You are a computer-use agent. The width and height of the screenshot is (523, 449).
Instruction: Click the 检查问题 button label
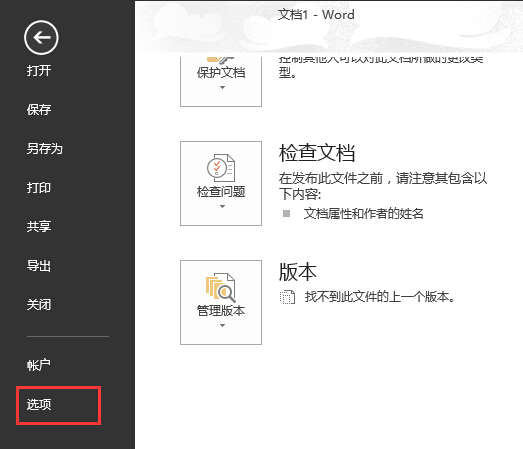(x=221, y=192)
